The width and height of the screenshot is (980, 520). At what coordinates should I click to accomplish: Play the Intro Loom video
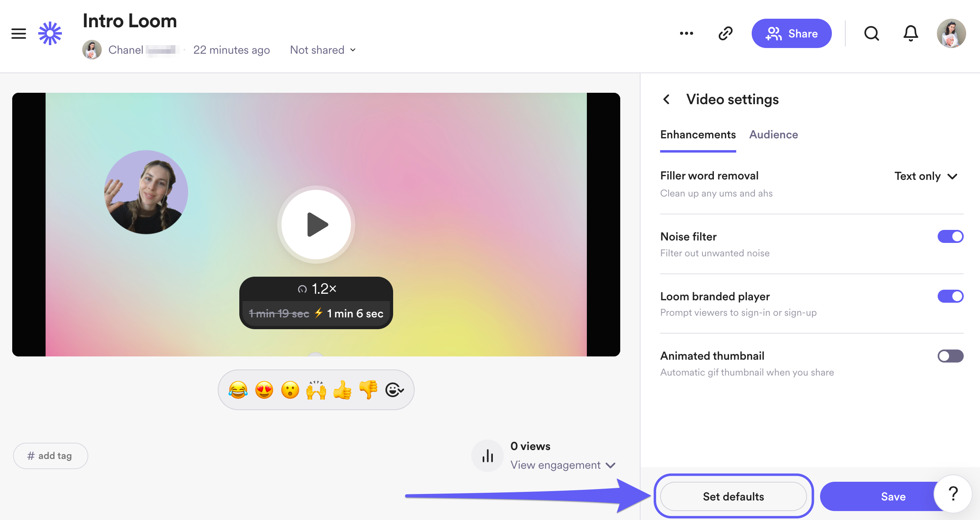(316, 224)
